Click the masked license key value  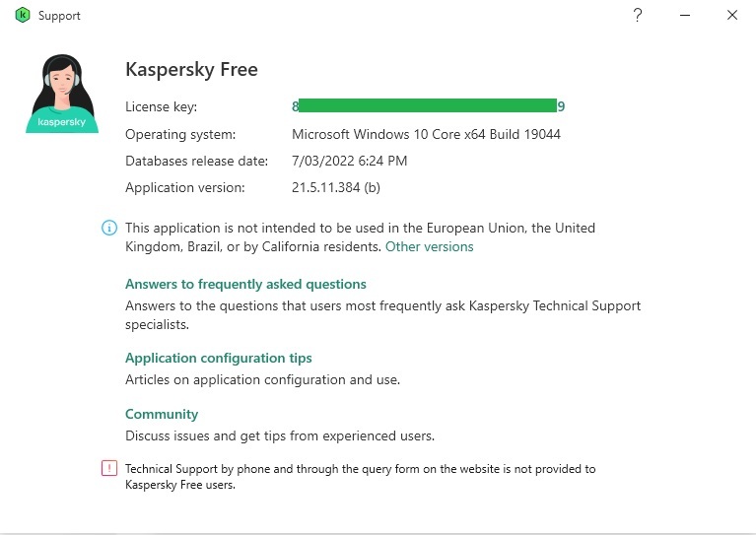[x=428, y=106]
